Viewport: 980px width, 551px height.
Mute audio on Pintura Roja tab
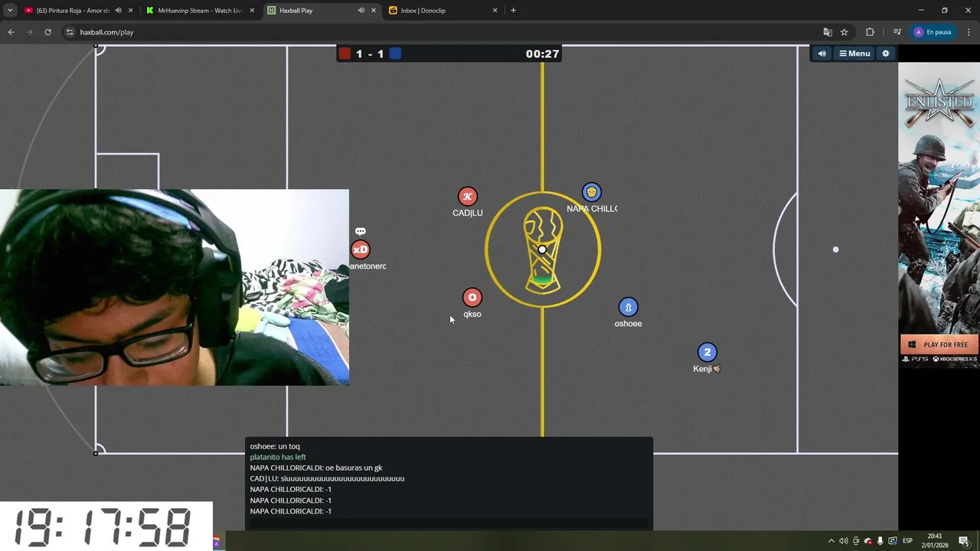[x=118, y=11]
